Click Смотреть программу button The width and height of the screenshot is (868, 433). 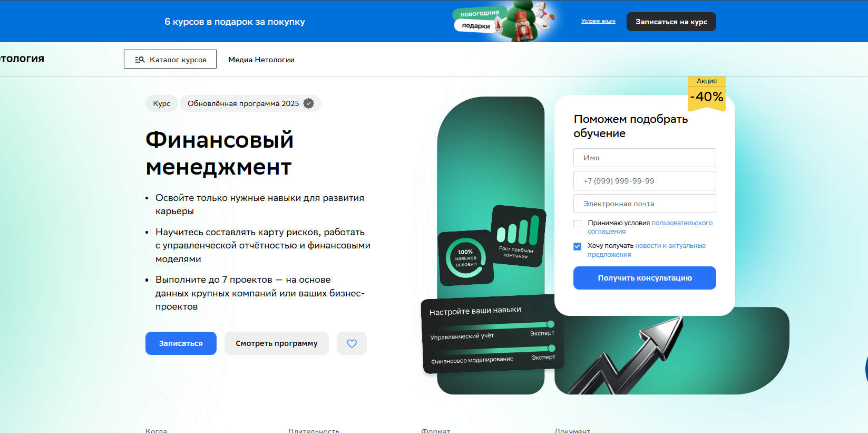(x=277, y=343)
